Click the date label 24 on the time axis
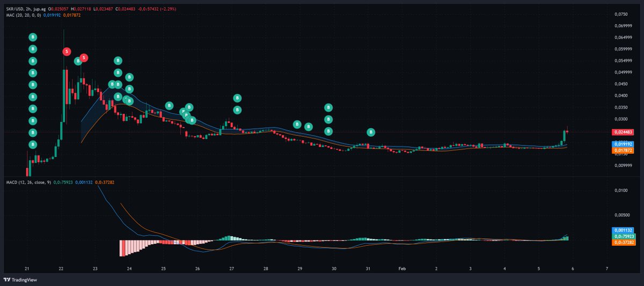The image size is (644, 286). [x=129, y=268]
